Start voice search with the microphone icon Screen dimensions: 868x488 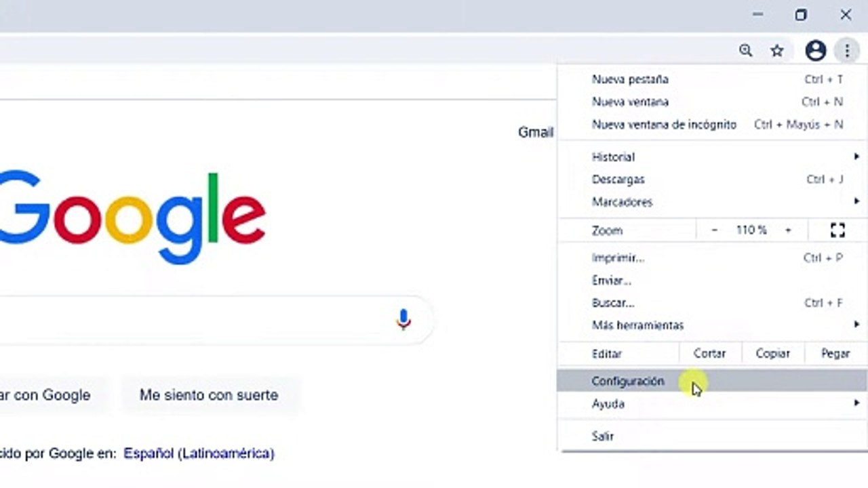pos(403,320)
